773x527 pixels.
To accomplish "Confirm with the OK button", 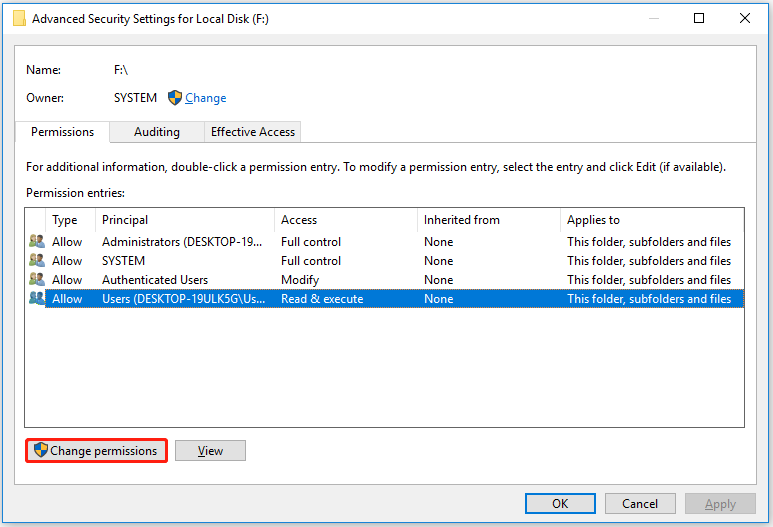I will pyautogui.click(x=560, y=503).
